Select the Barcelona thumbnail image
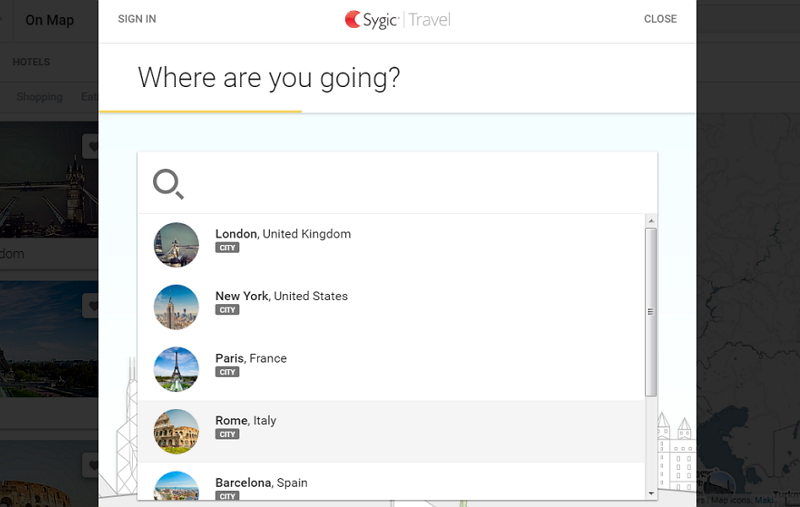800x507 pixels. [176, 486]
